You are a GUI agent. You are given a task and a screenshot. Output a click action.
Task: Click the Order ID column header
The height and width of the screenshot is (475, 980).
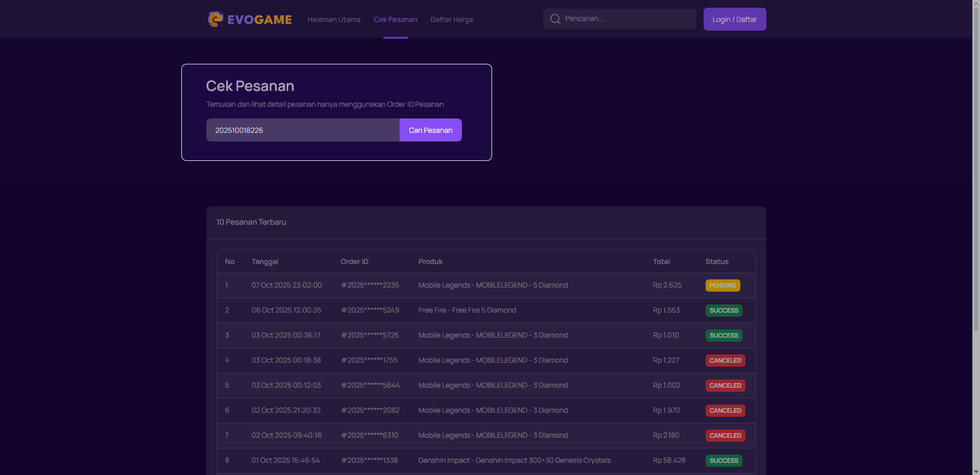coord(354,262)
